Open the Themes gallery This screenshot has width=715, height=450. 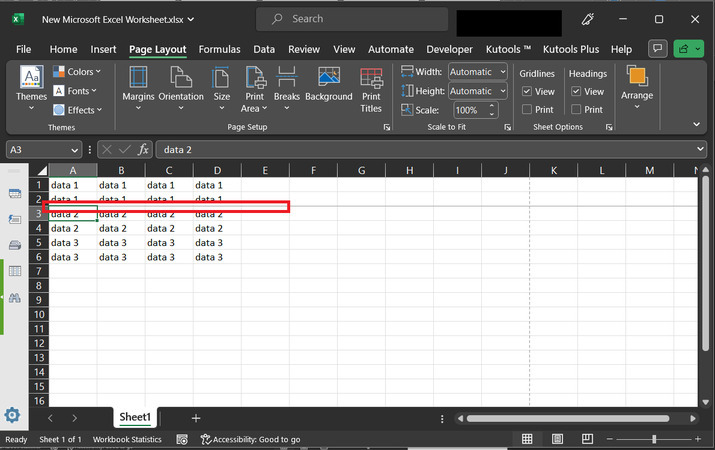pos(31,88)
